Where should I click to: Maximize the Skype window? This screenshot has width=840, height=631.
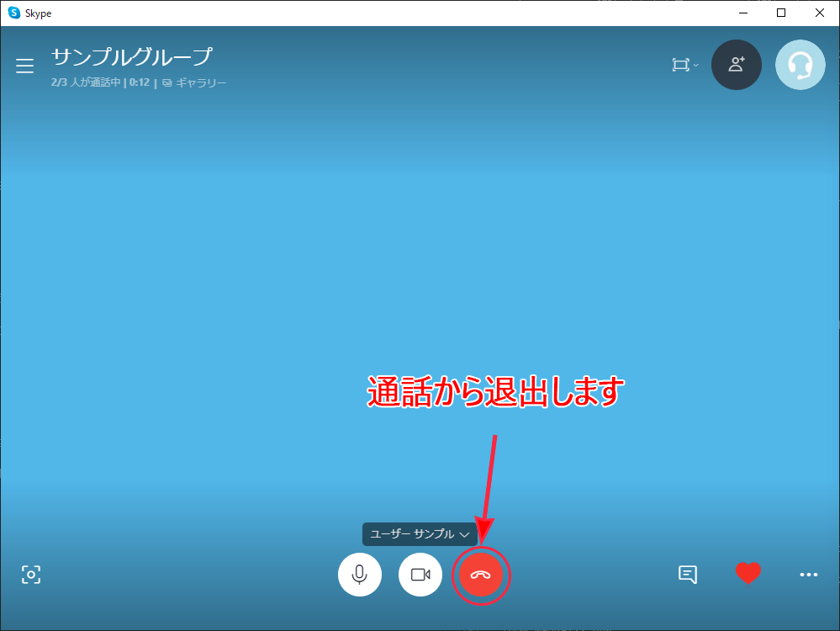[781, 13]
